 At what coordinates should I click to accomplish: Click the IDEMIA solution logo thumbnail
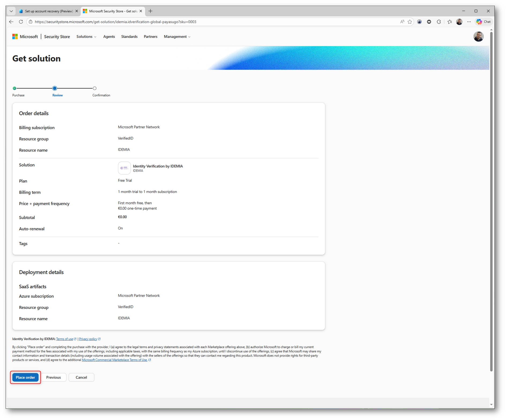pos(124,168)
